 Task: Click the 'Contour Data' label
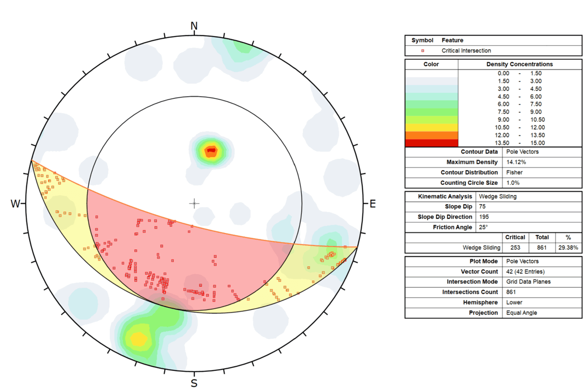pos(479,152)
